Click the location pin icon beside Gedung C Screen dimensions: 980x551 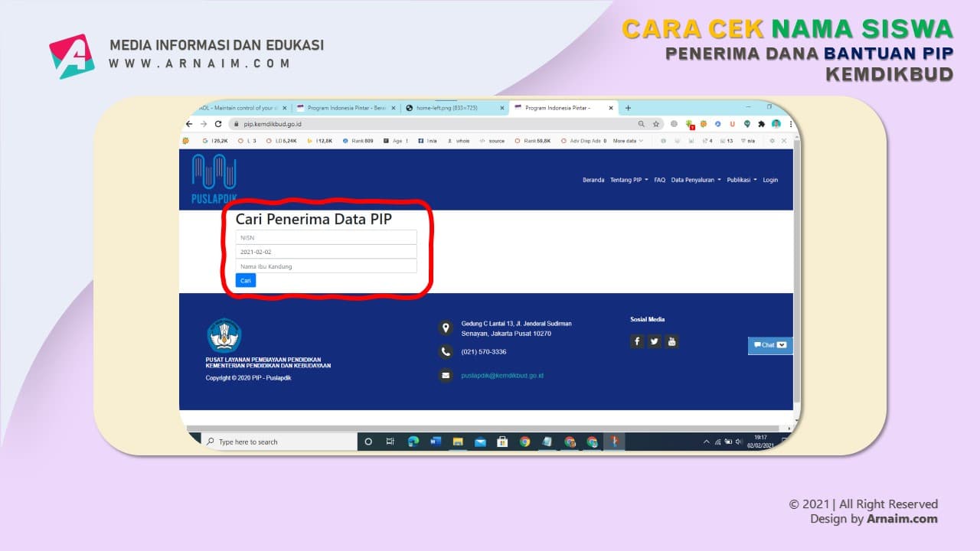tap(446, 328)
